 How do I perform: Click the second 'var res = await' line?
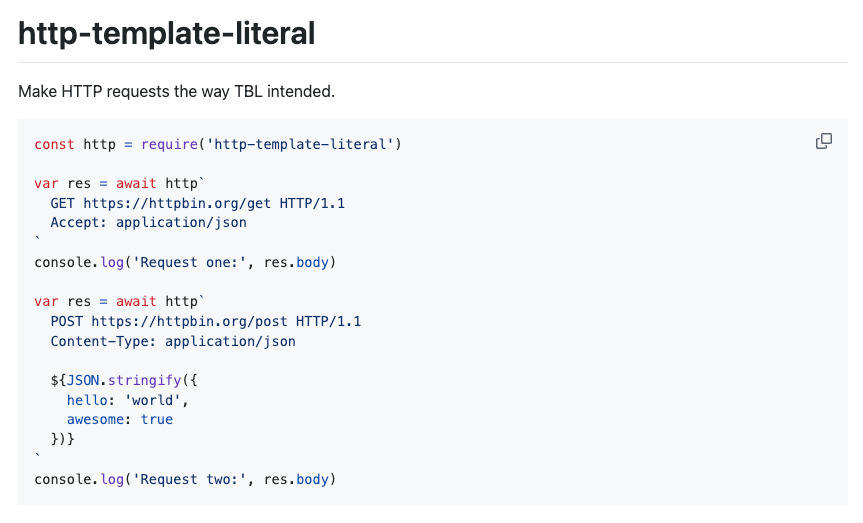(x=119, y=301)
